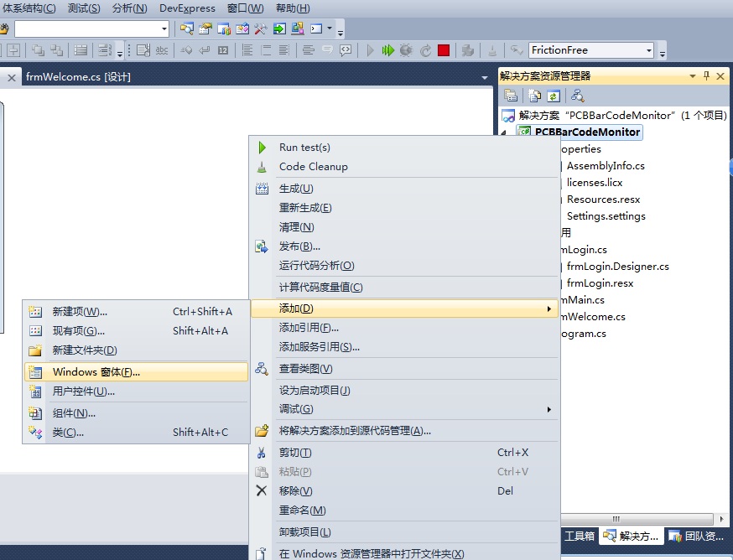This screenshot has height=560, width=733.
Task: Click the single green play arrow icon
Action: pyautogui.click(x=371, y=50)
